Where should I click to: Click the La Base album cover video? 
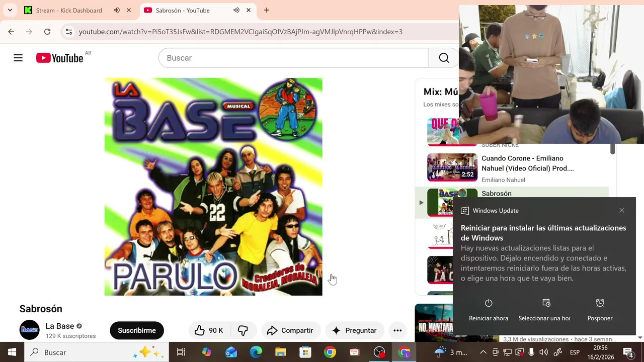point(213,187)
